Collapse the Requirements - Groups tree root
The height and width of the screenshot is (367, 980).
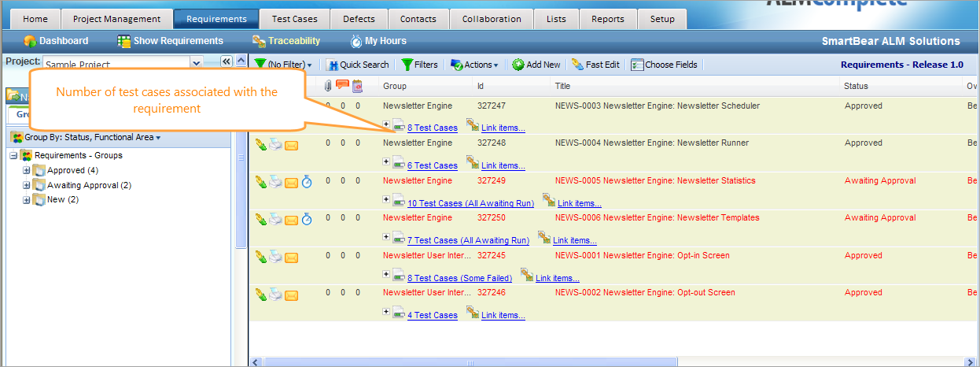pyautogui.click(x=13, y=156)
